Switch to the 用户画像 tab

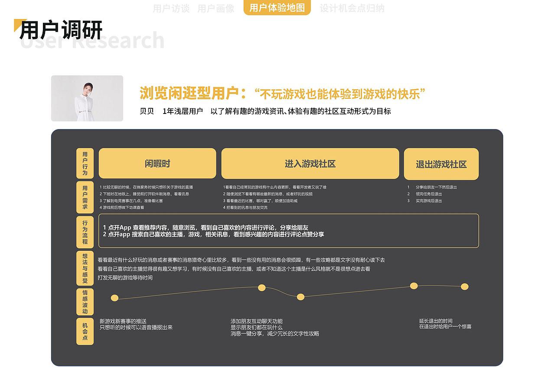(216, 8)
